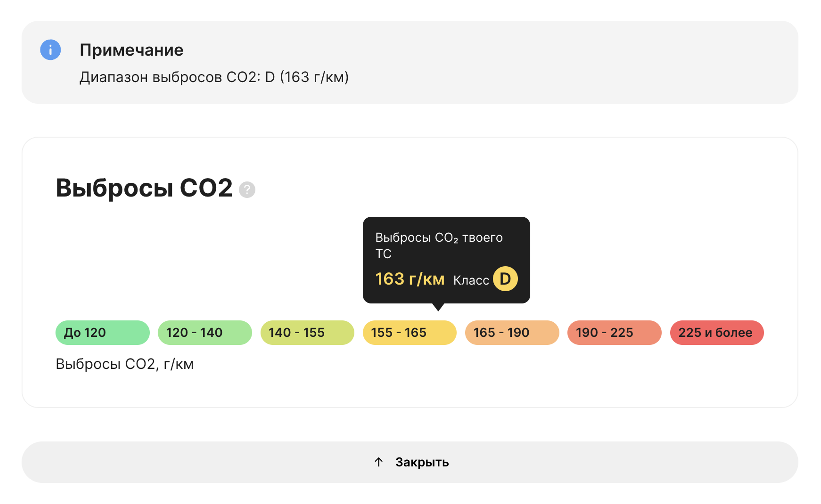This screenshot has height=504, width=821.
Task: Pick the «140 - 155» yellow-green range
Action: [307, 333]
